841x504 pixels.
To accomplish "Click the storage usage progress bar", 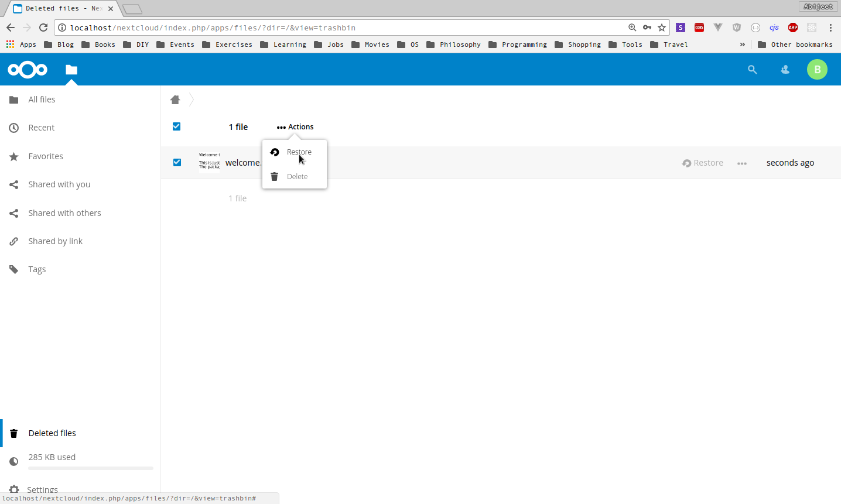I will (90, 468).
